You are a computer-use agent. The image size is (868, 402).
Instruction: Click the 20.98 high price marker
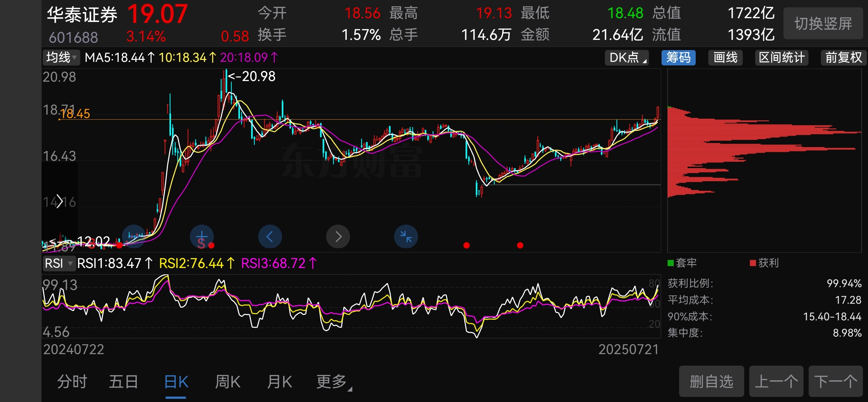point(252,77)
